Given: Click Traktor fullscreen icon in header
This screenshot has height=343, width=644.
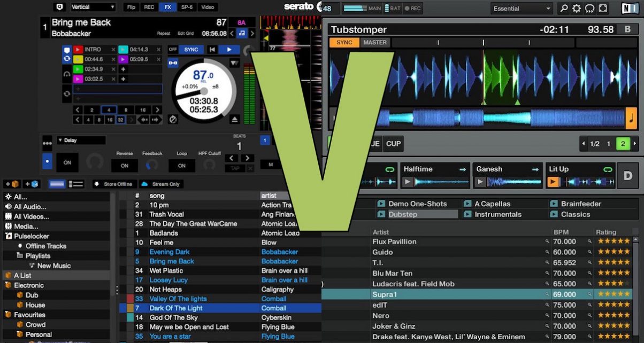Looking at the screenshot, I should click(603, 9).
